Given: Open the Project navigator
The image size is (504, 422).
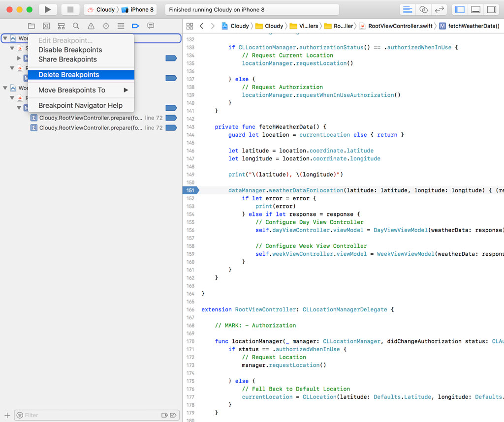Looking at the screenshot, I should 31,26.
